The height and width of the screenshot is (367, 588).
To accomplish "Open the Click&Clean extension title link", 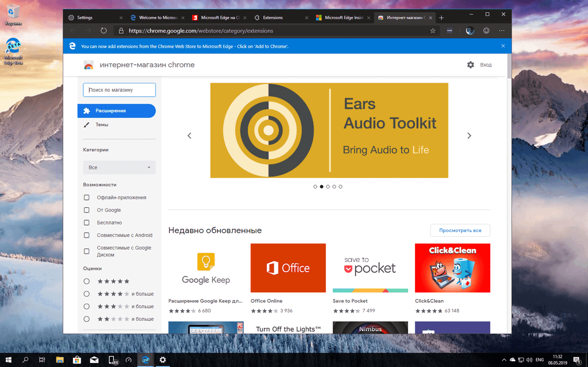I will tap(429, 301).
